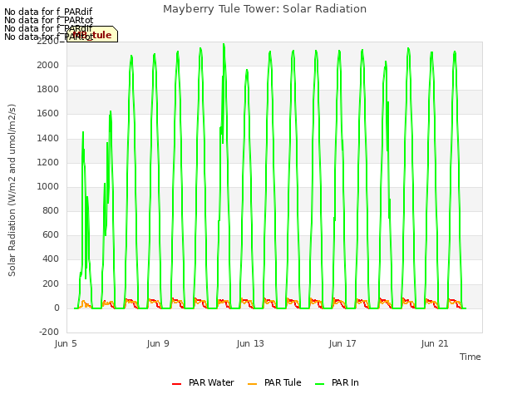
Task: Click the 800 y-axis tick label
Action: (x=51, y=210)
